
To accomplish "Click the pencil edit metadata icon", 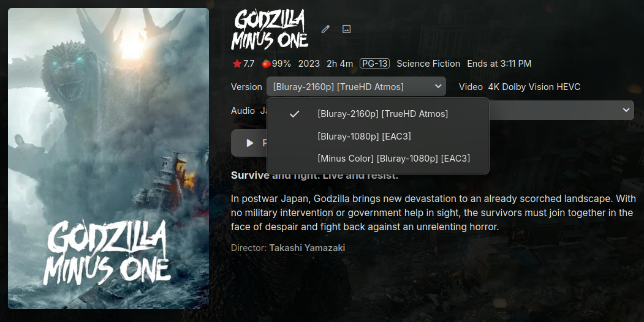I will [x=325, y=29].
